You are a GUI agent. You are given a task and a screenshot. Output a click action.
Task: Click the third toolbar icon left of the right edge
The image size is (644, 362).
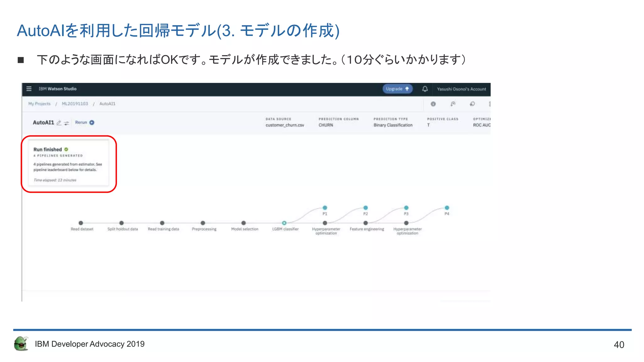[x=472, y=104]
